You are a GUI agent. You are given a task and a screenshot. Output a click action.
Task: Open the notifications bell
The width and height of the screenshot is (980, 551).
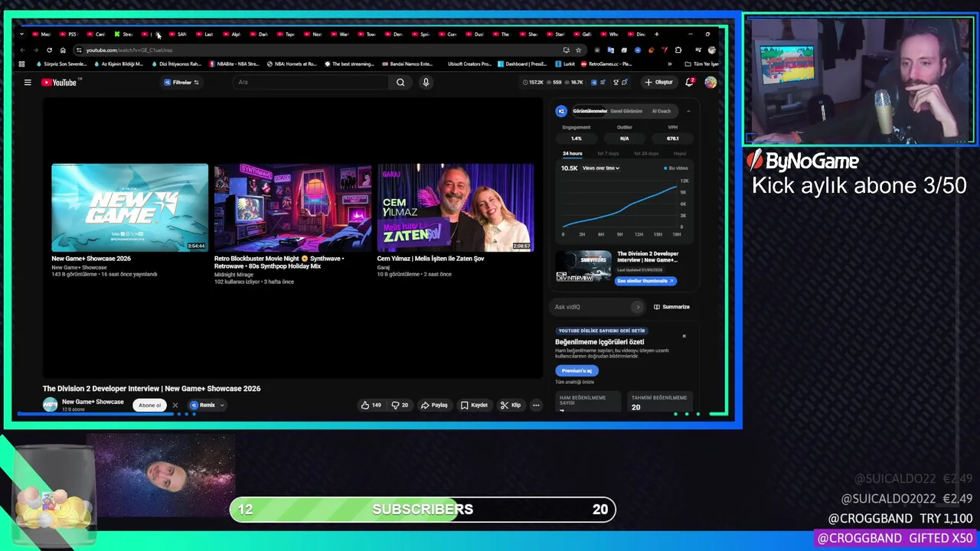point(690,82)
